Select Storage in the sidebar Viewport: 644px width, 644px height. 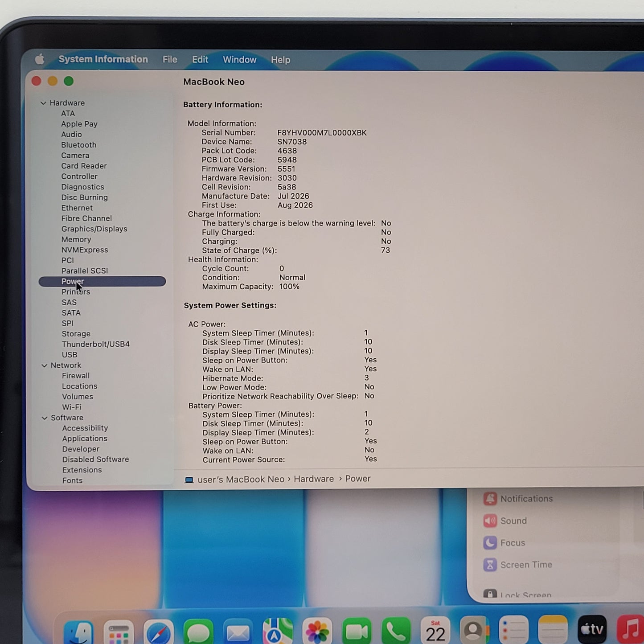coord(76,333)
